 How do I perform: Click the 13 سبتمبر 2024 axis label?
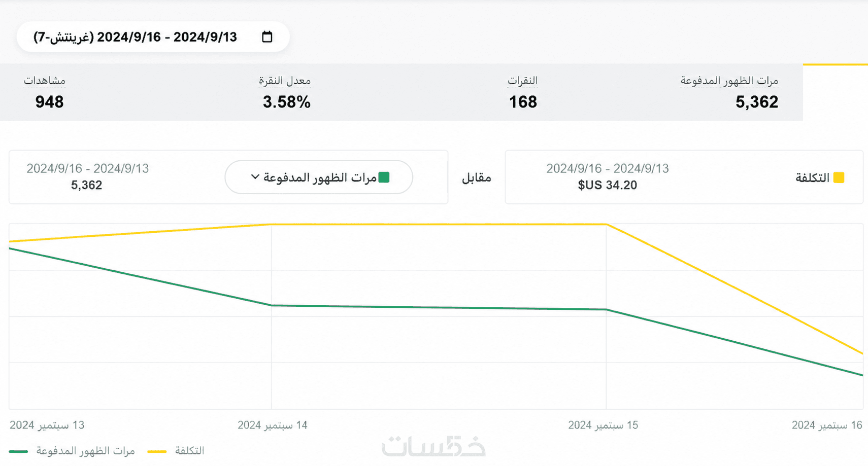(x=47, y=425)
